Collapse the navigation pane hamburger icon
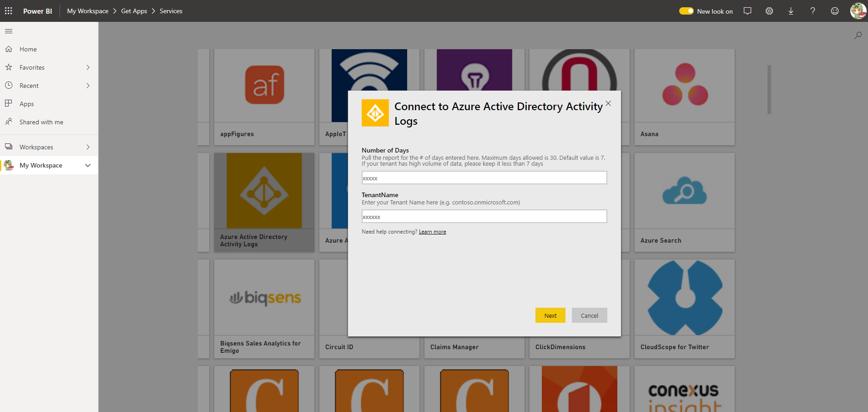 (x=9, y=31)
